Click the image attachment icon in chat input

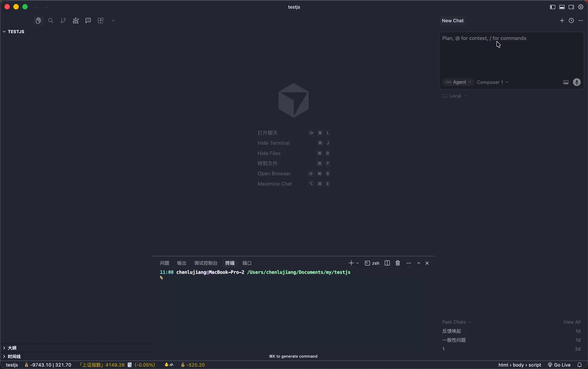point(566,82)
